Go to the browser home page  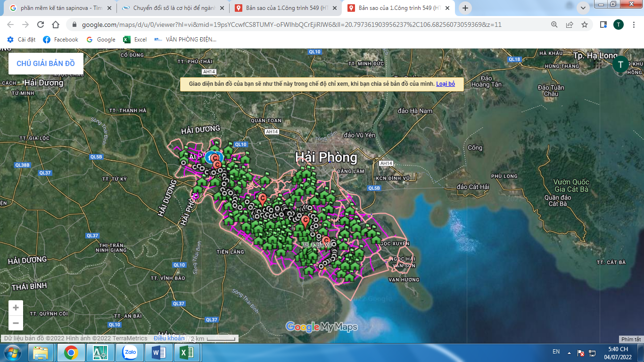pos(56,25)
